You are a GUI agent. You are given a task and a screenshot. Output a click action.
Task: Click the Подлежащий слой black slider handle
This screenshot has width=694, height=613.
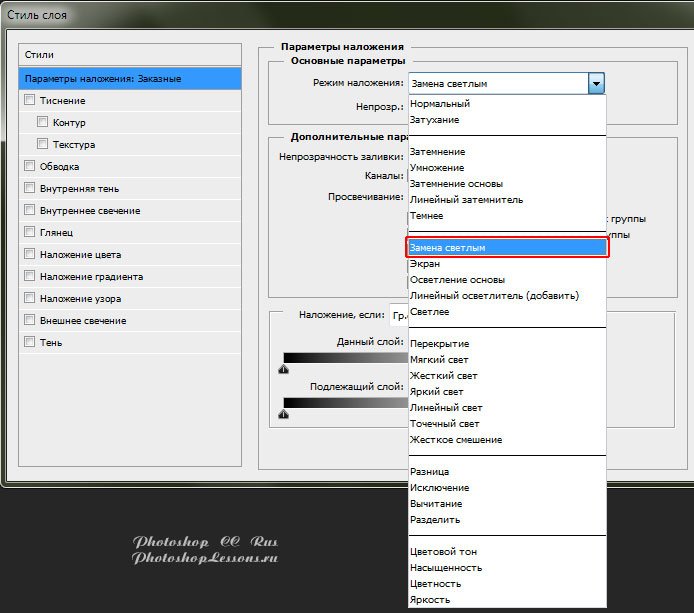[x=283, y=413]
